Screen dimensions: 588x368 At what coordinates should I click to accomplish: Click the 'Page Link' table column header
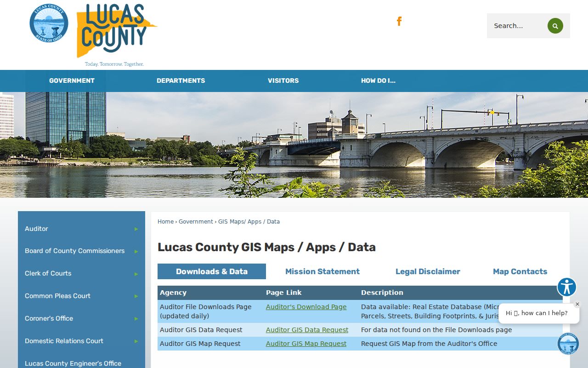(x=284, y=293)
